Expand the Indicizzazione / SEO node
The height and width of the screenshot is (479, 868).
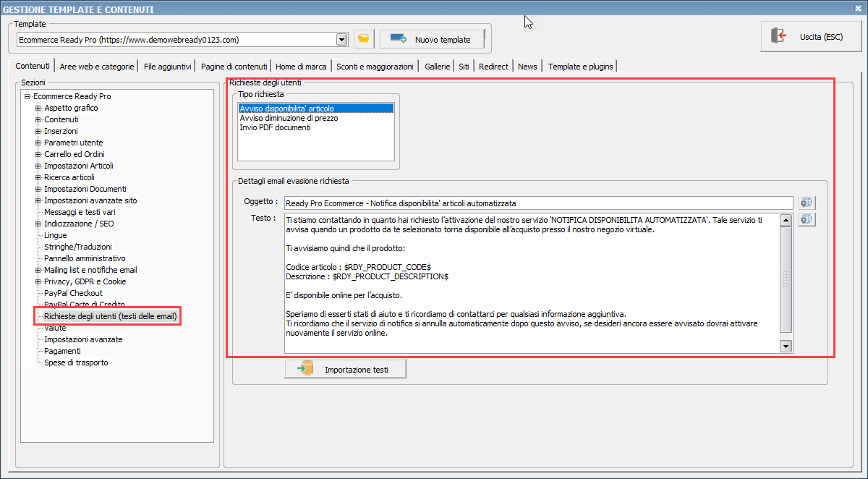coord(38,224)
